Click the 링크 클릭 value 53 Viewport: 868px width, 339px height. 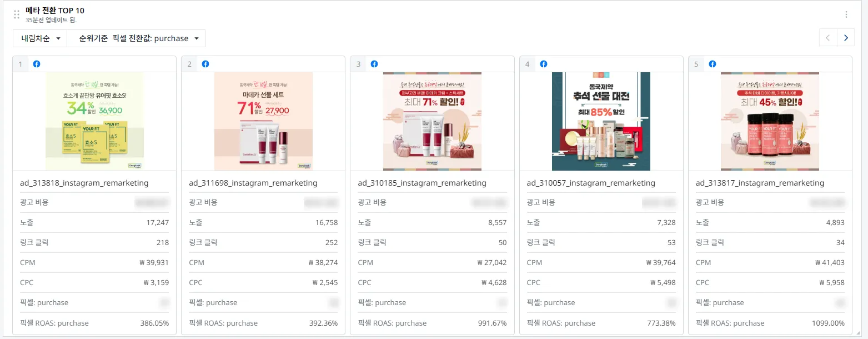pos(671,242)
